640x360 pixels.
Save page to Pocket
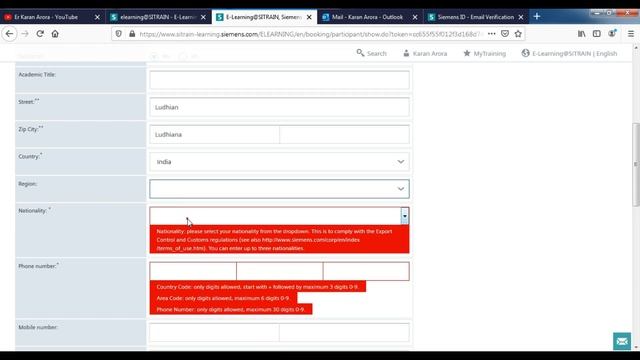(505, 34)
